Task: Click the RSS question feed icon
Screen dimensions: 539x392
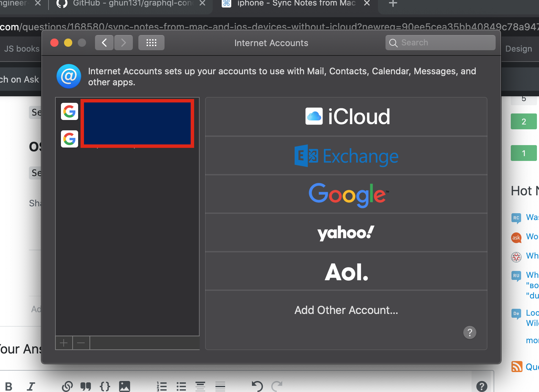Action: point(517,367)
